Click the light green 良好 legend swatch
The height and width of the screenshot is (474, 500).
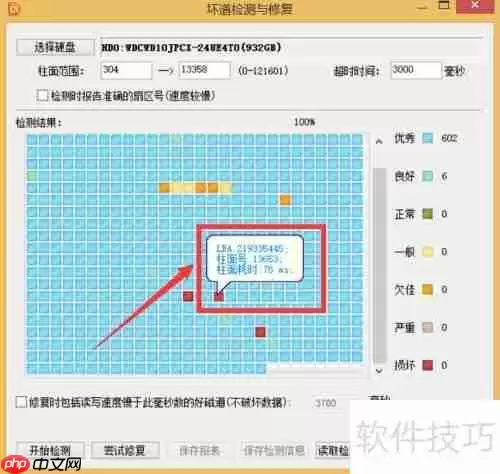point(428,176)
